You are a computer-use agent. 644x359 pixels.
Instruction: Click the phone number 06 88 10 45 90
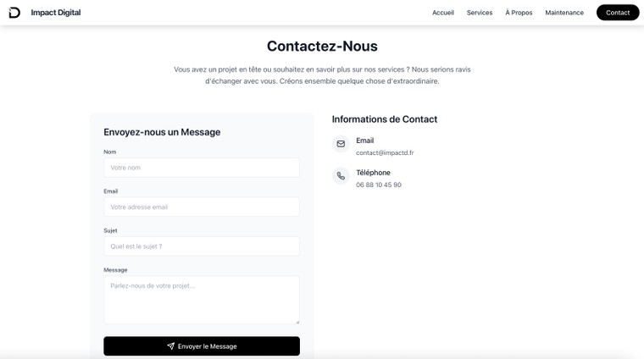(x=379, y=185)
